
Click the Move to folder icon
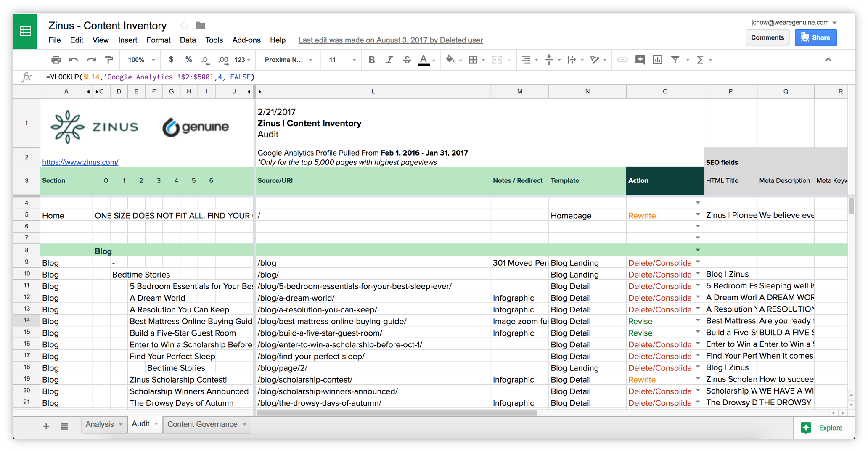click(201, 26)
